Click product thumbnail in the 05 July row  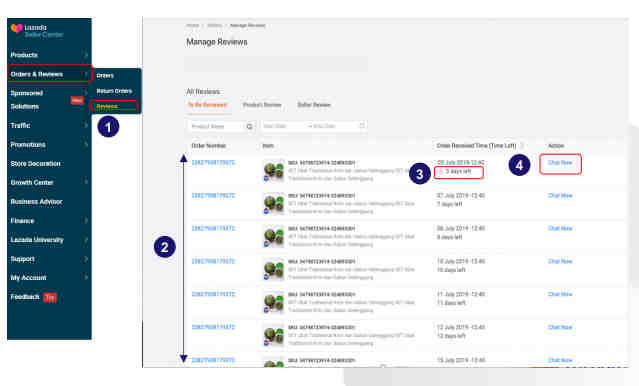[273, 171]
